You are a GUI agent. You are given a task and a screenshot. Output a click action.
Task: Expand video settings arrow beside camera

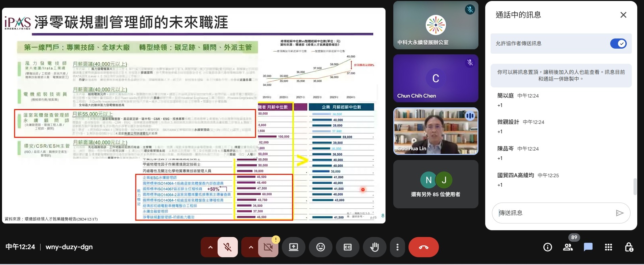[251, 247]
